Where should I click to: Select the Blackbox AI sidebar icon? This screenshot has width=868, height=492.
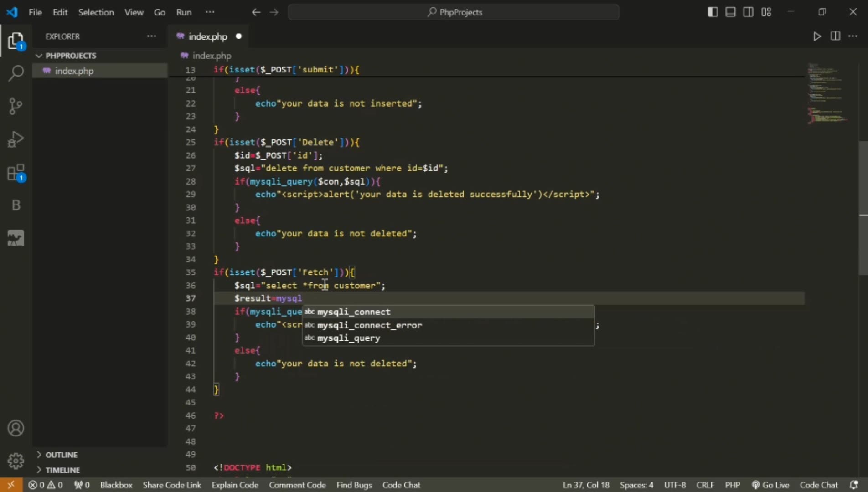pyautogui.click(x=15, y=205)
